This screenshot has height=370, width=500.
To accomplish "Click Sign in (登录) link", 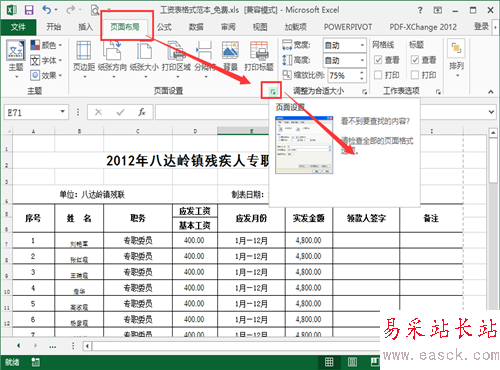I will (481, 26).
